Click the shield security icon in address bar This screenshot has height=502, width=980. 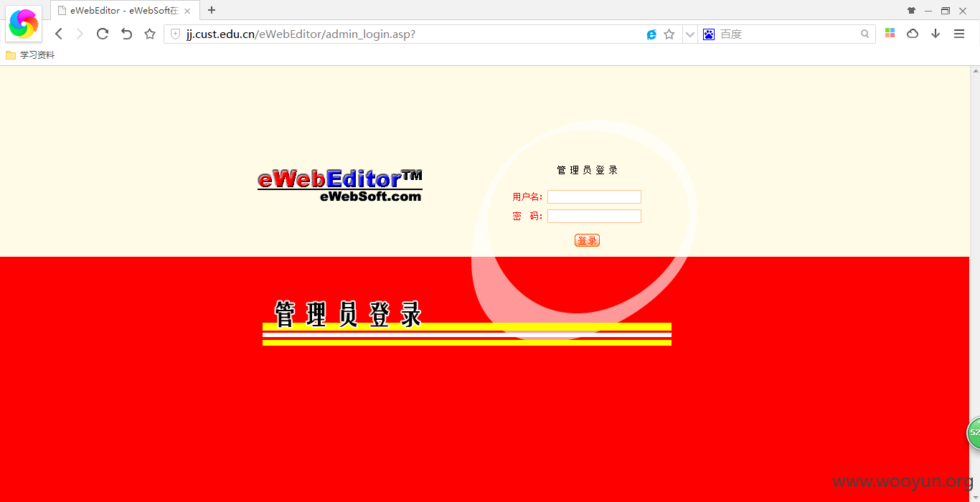click(x=175, y=34)
